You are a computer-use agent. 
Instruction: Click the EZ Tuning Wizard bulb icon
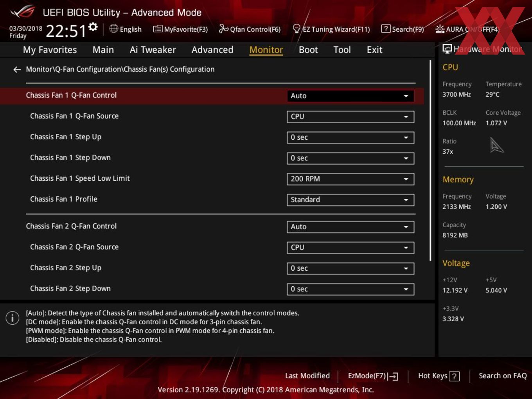click(x=297, y=29)
